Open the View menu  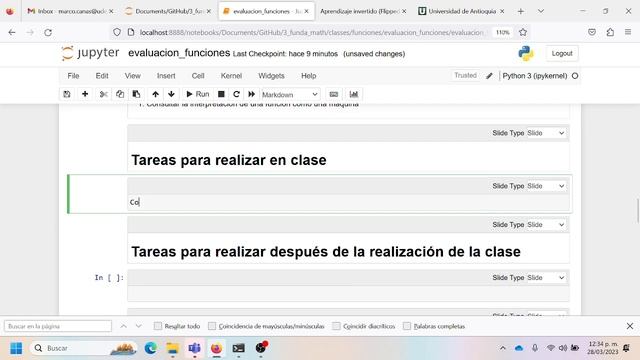coord(133,76)
